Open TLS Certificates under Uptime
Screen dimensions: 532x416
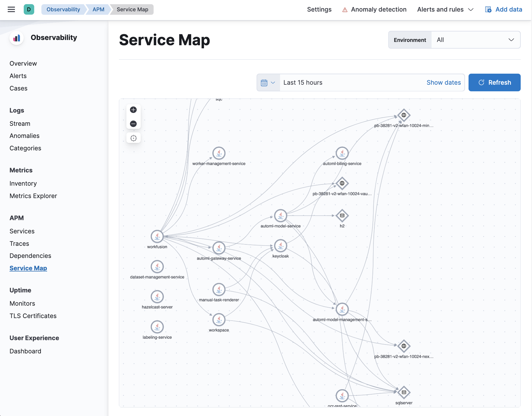pyautogui.click(x=33, y=316)
